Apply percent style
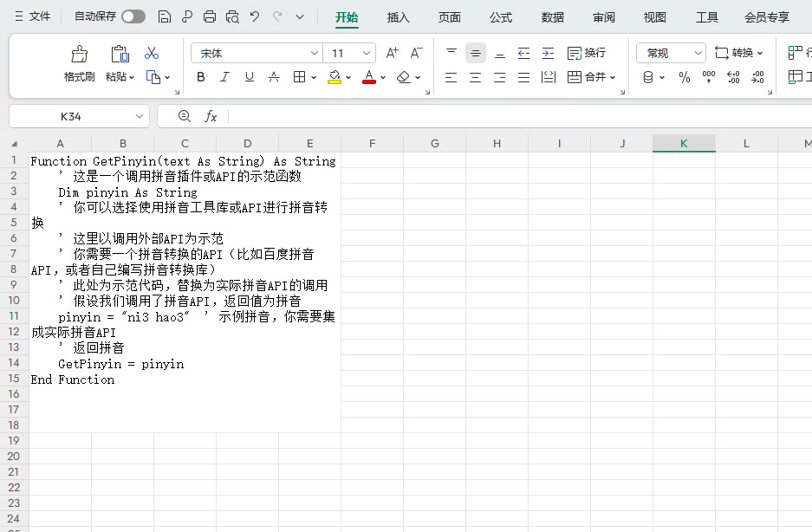The width and height of the screenshot is (812, 532). tap(684, 77)
